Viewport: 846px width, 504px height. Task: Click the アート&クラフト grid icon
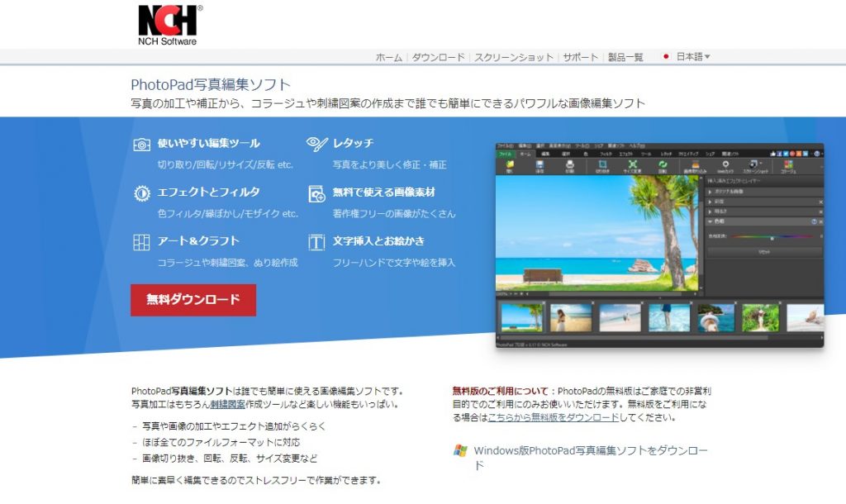(141, 242)
